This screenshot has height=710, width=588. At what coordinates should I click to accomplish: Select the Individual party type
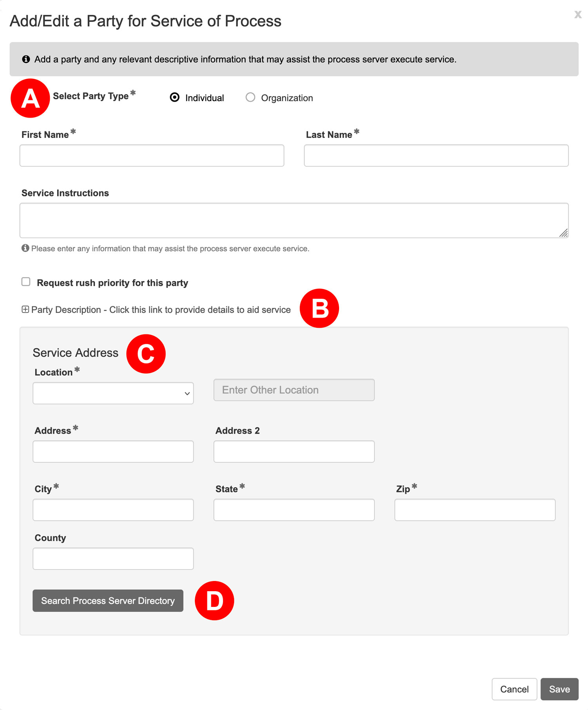point(175,97)
